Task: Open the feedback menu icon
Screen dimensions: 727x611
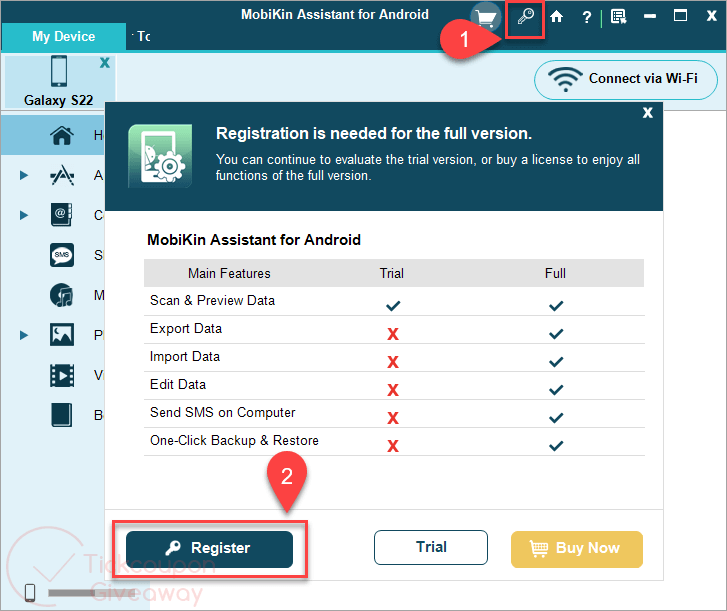Action: click(x=619, y=17)
